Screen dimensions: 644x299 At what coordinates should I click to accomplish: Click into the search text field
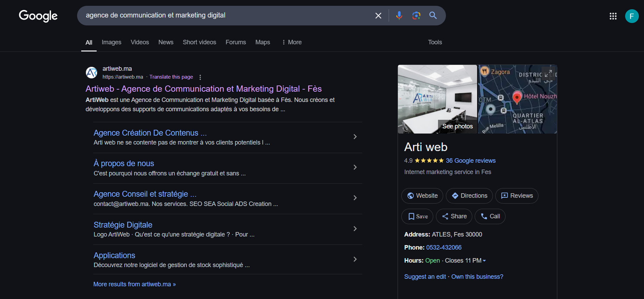click(x=226, y=15)
